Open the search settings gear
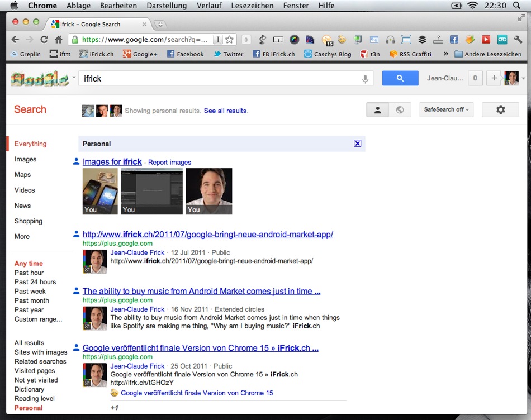The width and height of the screenshot is (531, 420). [500, 110]
